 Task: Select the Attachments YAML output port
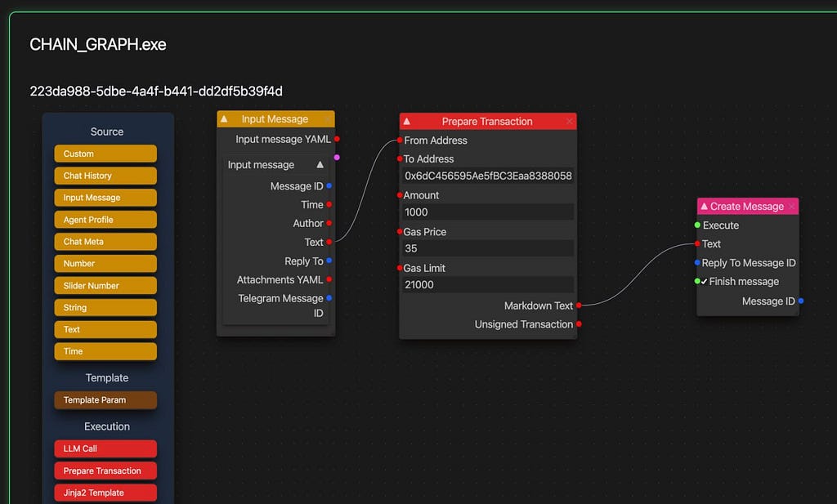[329, 279]
